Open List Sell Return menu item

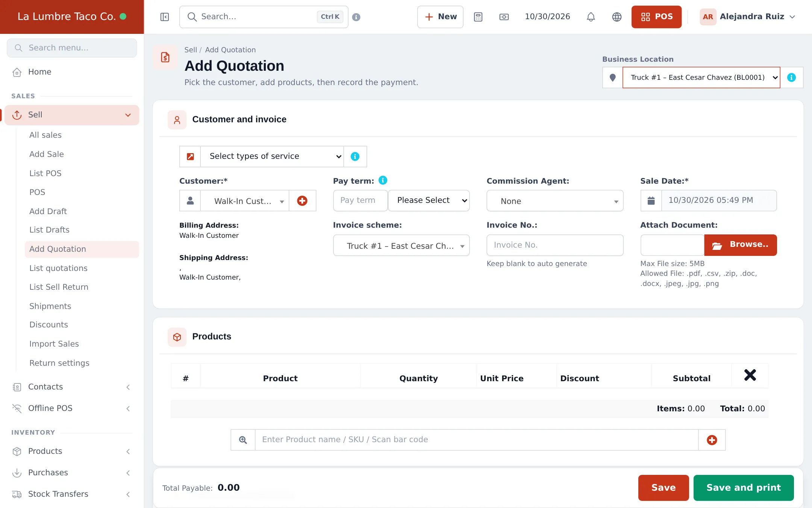coord(59,287)
